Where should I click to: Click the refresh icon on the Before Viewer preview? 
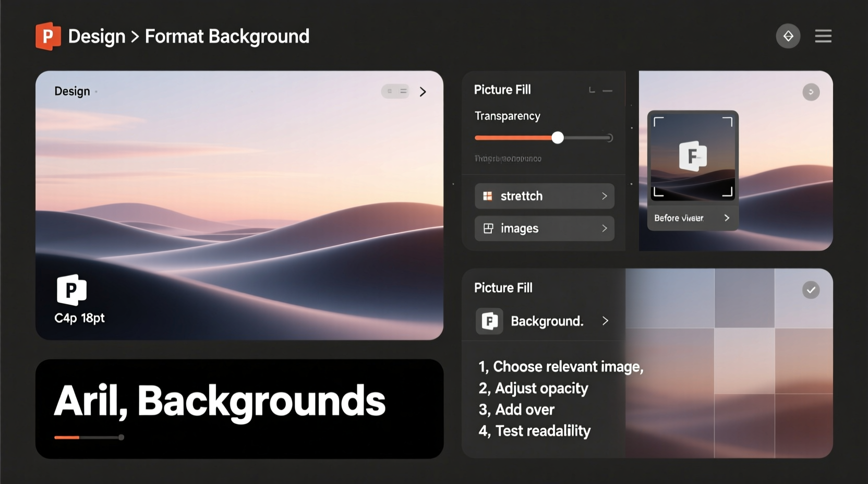point(811,92)
